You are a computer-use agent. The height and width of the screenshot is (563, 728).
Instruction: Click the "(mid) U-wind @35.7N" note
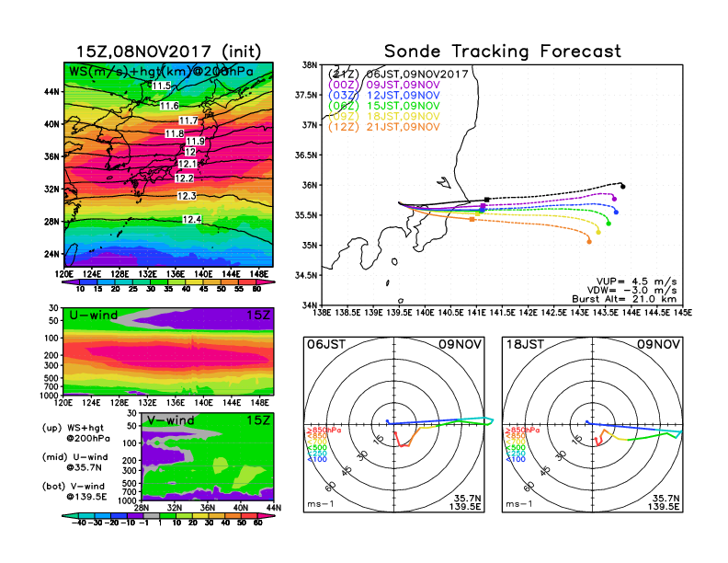tap(75, 462)
